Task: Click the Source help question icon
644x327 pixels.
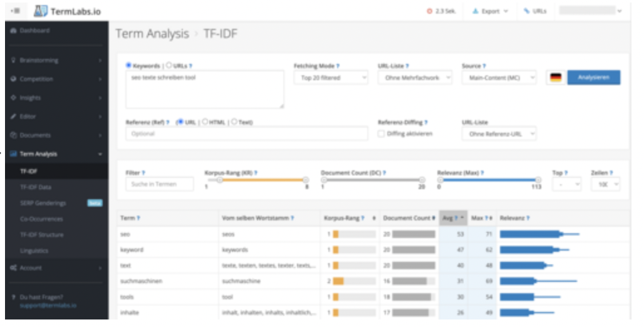Action: (x=484, y=66)
